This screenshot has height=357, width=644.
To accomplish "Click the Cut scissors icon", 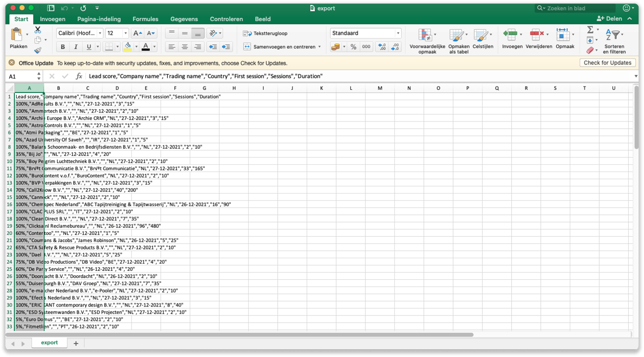I will [x=38, y=29].
